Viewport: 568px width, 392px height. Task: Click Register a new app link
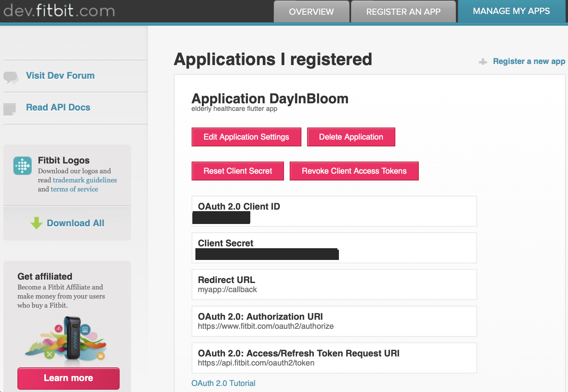coord(529,61)
